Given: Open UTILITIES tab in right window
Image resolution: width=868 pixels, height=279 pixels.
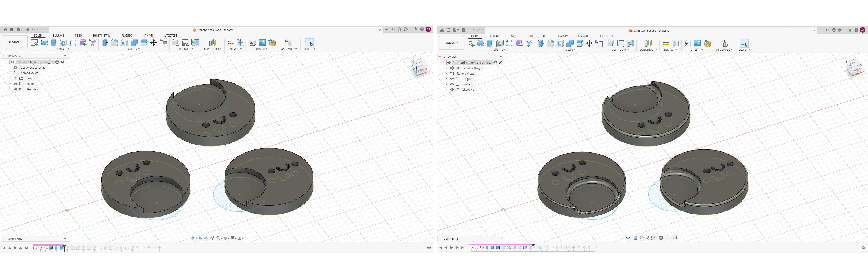Looking at the screenshot, I should [606, 36].
